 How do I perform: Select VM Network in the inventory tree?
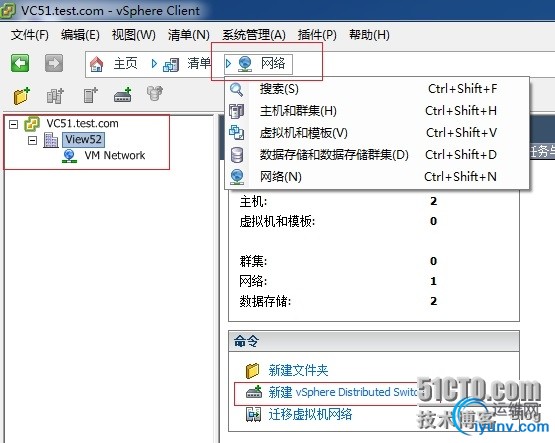(115, 155)
